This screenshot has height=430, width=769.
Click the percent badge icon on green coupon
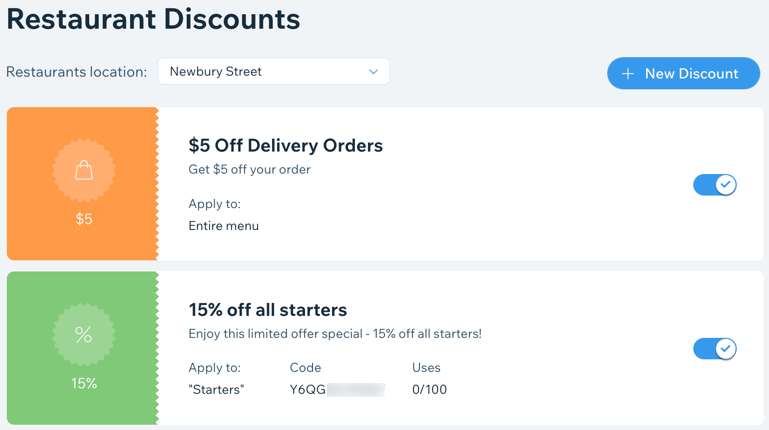pos(84,335)
